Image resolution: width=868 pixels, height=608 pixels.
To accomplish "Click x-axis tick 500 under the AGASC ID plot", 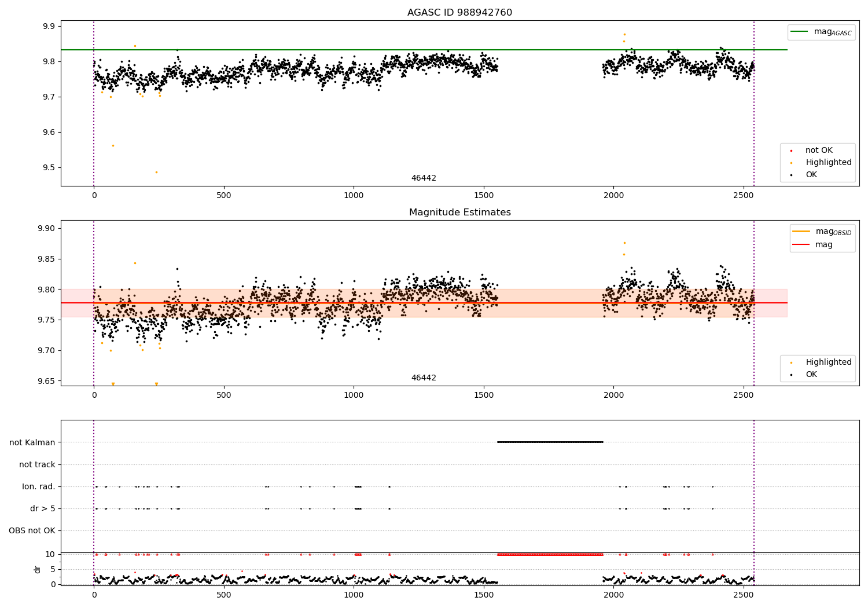I will [224, 196].
